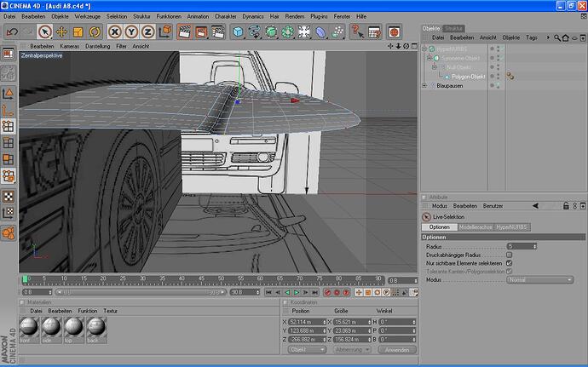This screenshot has height=367, width=588.
Task: Open the Plug-ins menu
Action: pyautogui.click(x=319, y=16)
